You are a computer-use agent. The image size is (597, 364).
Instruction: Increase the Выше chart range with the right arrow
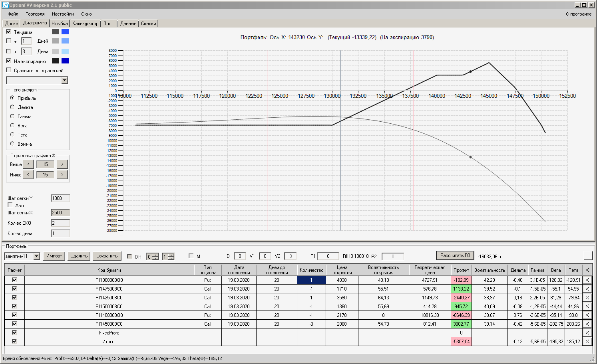click(x=62, y=164)
